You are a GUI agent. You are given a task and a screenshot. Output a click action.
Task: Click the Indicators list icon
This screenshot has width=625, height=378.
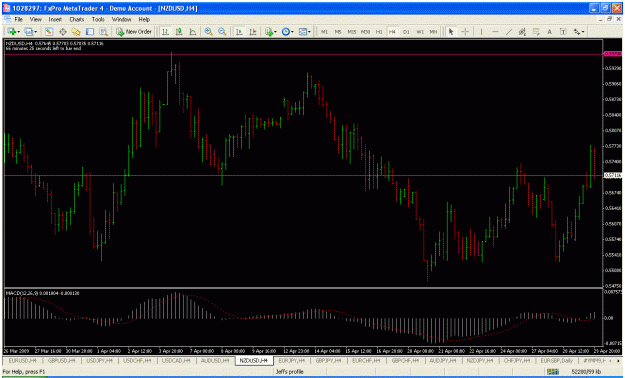click(269, 32)
